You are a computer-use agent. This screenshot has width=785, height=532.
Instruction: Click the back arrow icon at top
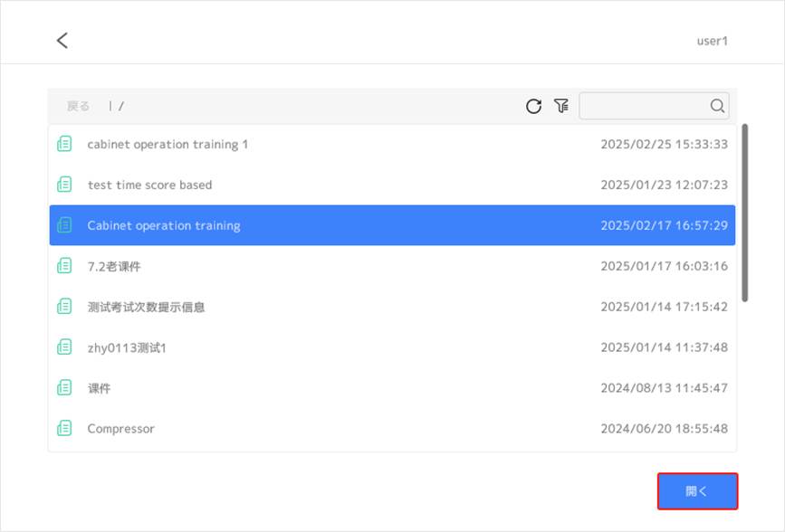[62, 41]
